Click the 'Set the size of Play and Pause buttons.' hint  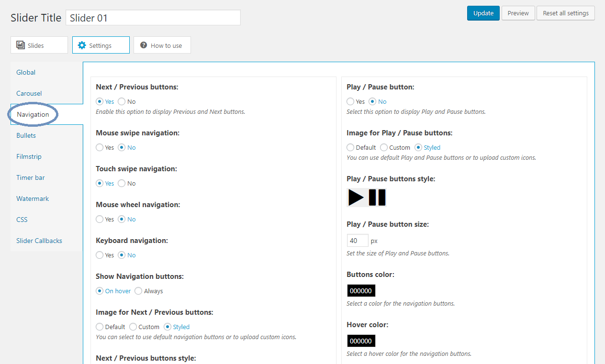(x=398, y=253)
